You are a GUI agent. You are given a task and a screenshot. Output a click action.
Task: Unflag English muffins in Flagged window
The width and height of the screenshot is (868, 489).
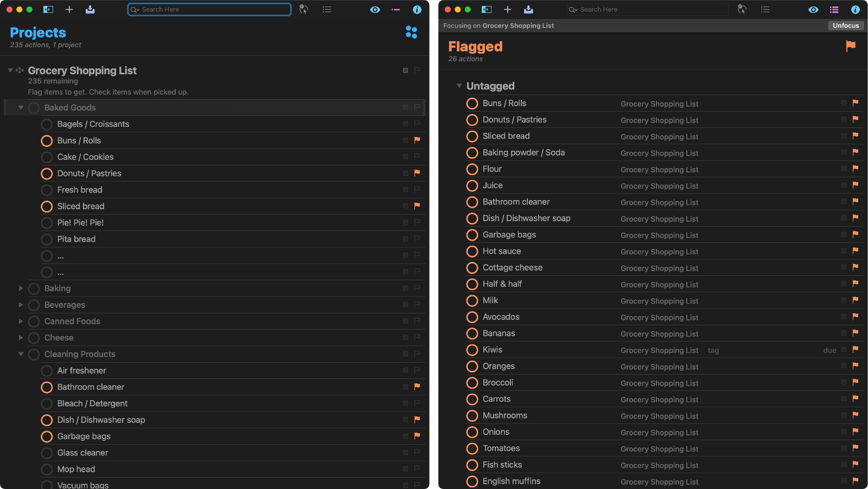(856, 480)
